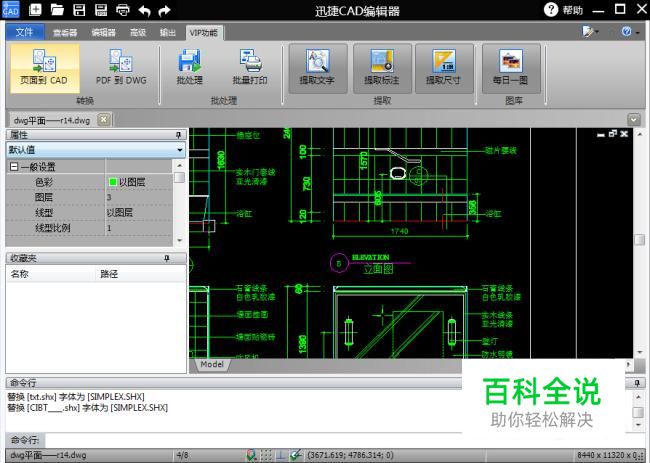Close the dwg平面——r14.dwg document tab
The width and height of the screenshot is (650, 463).
[104, 120]
